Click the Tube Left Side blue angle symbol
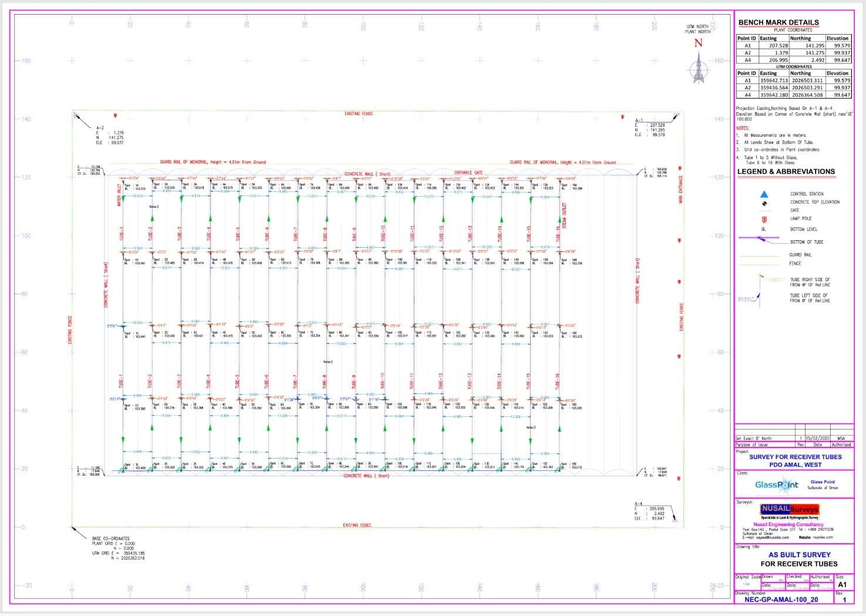Screen dimensions: 866x616 point(749,299)
